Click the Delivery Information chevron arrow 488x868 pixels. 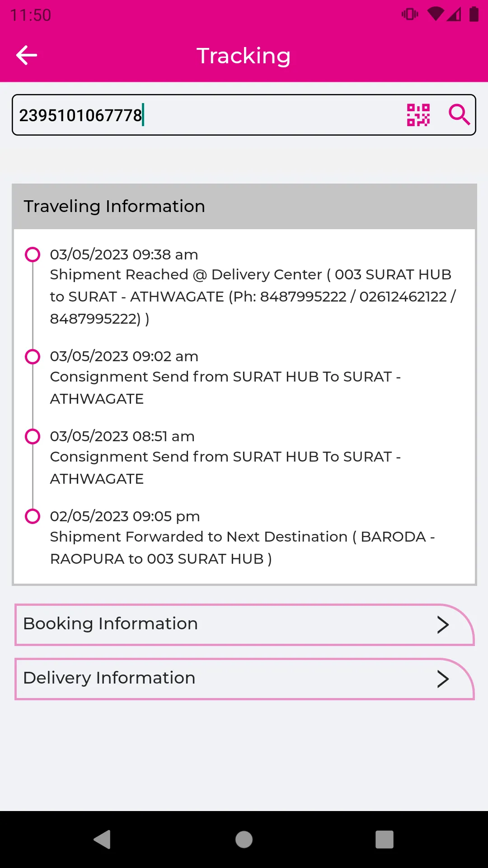click(443, 679)
